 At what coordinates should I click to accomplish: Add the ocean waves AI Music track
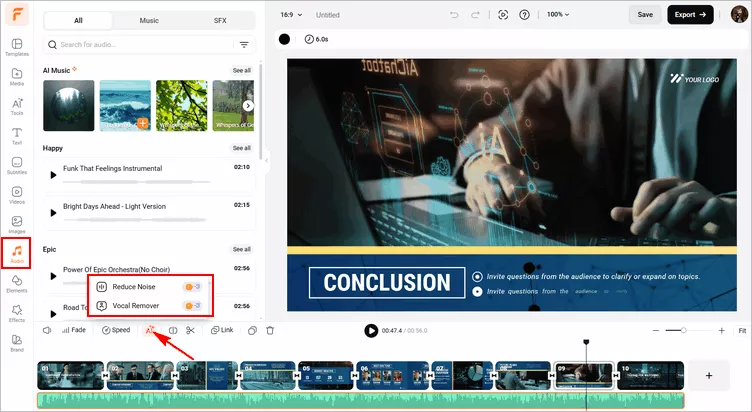coord(142,123)
